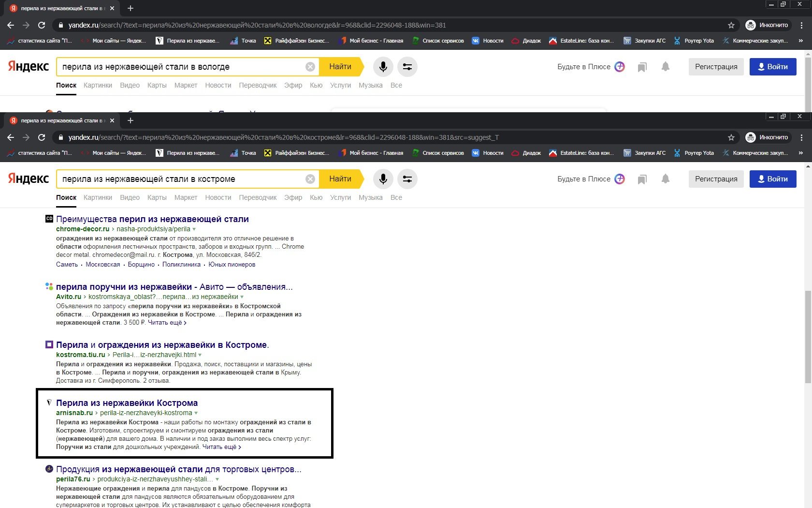The width and height of the screenshot is (812, 508).
Task: Click the notifications bell in Kostroma window
Action: pos(666,179)
